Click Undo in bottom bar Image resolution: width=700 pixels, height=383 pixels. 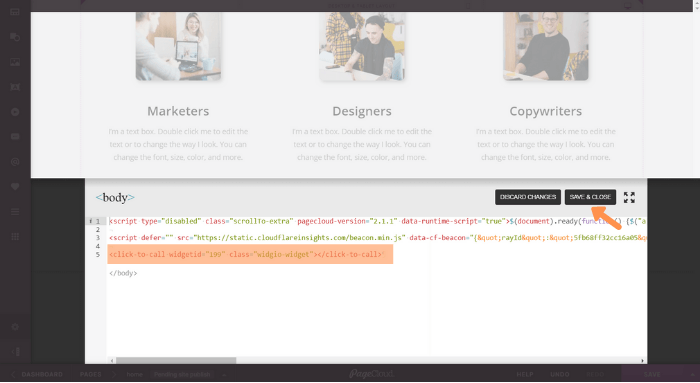(x=560, y=374)
